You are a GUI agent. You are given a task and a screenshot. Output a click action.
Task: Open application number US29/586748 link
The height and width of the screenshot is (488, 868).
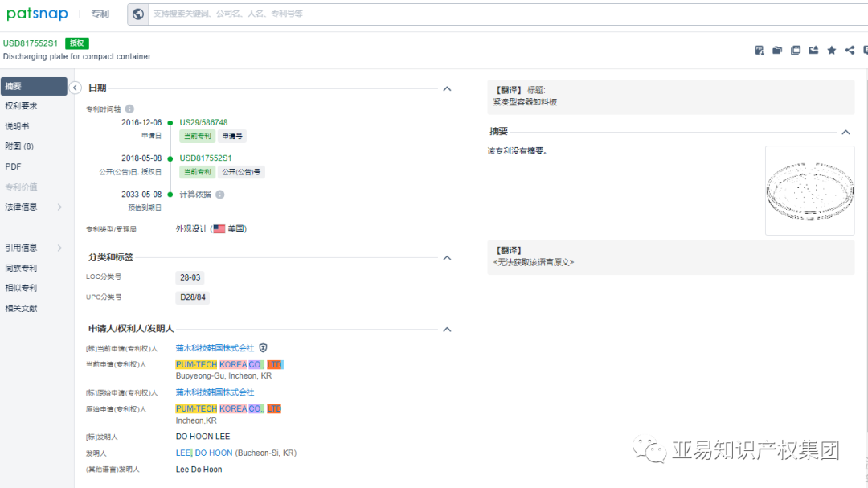203,122
